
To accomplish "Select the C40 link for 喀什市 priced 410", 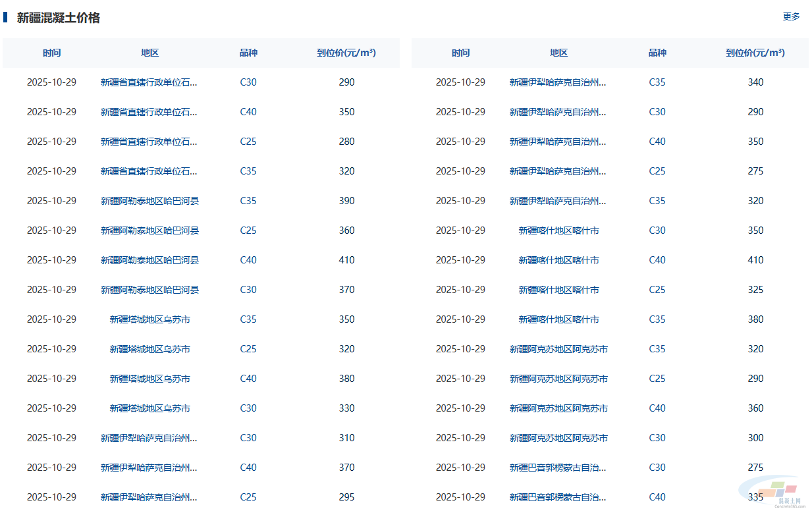I will [x=657, y=260].
